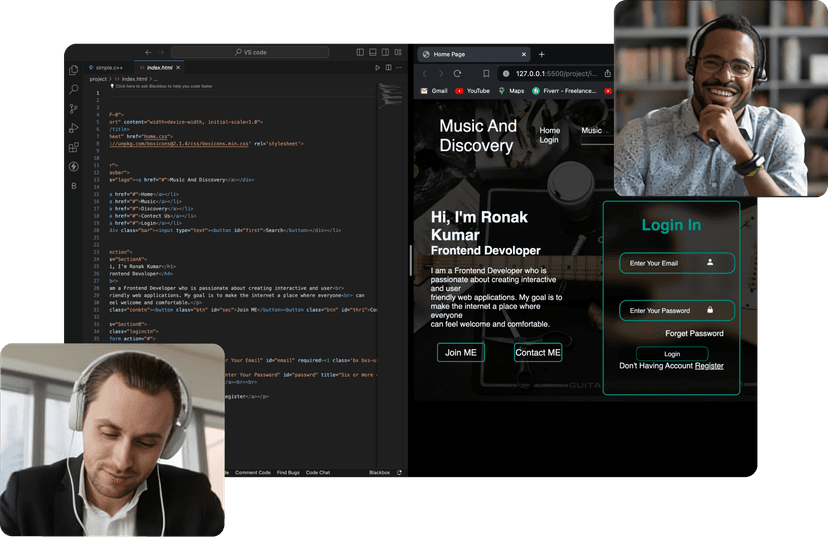The image size is (828, 537).
Task: Toggle the bottom panel layout icon
Action: point(373,52)
